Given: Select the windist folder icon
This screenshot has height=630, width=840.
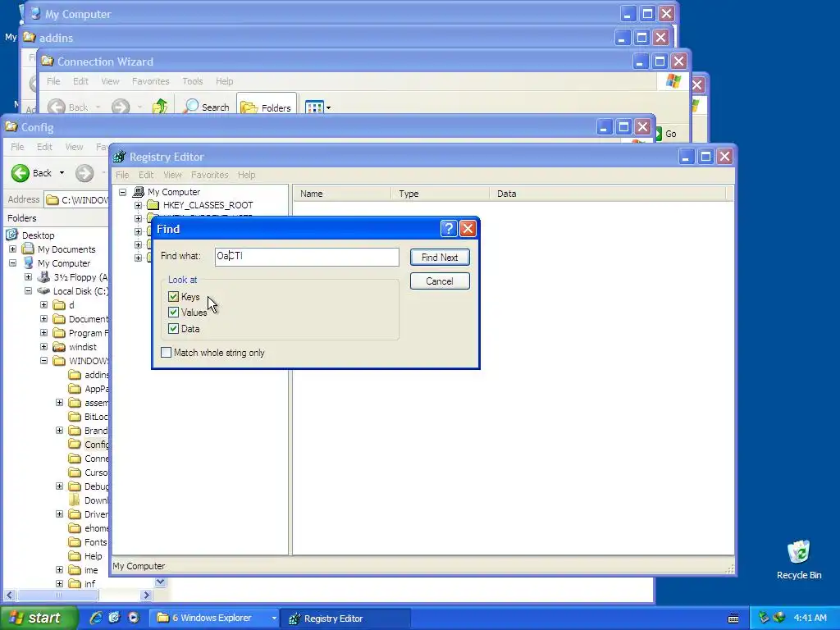Looking at the screenshot, I should 59,347.
